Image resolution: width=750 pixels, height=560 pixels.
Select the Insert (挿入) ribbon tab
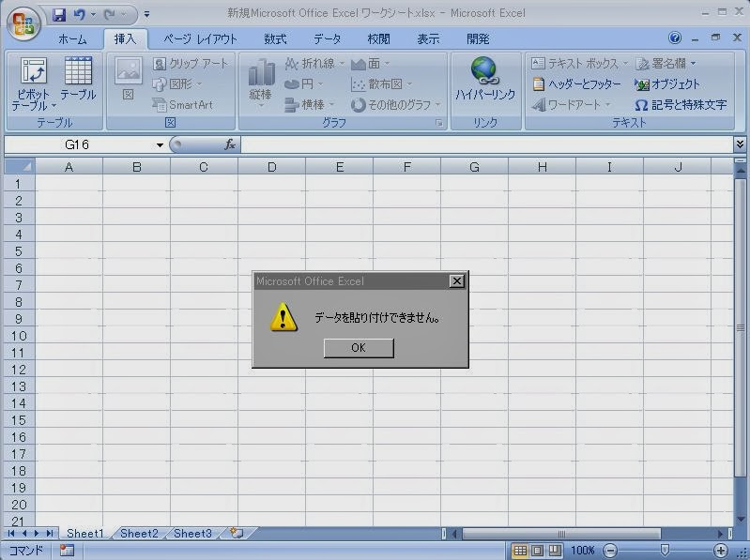tap(126, 39)
